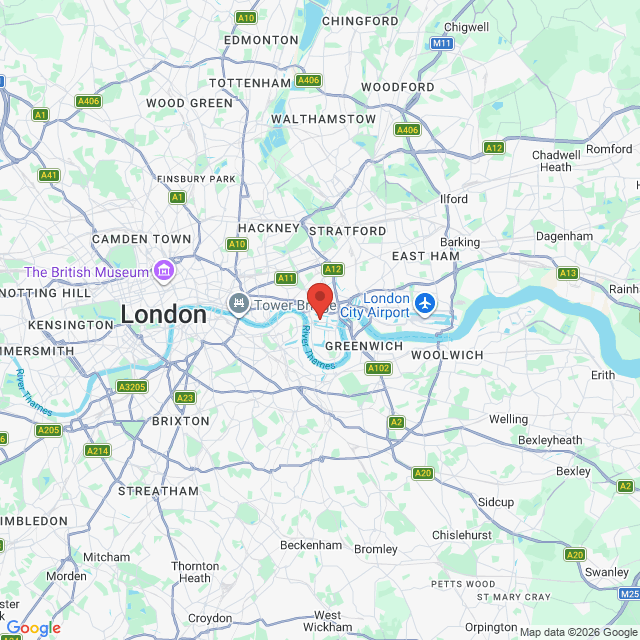Click the large London city label
Image resolution: width=640 pixels, height=640 pixels.
(164, 315)
